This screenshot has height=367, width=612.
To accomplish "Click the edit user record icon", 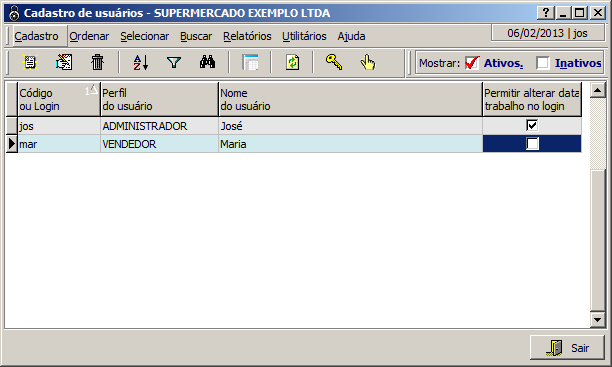I will 64,62.
